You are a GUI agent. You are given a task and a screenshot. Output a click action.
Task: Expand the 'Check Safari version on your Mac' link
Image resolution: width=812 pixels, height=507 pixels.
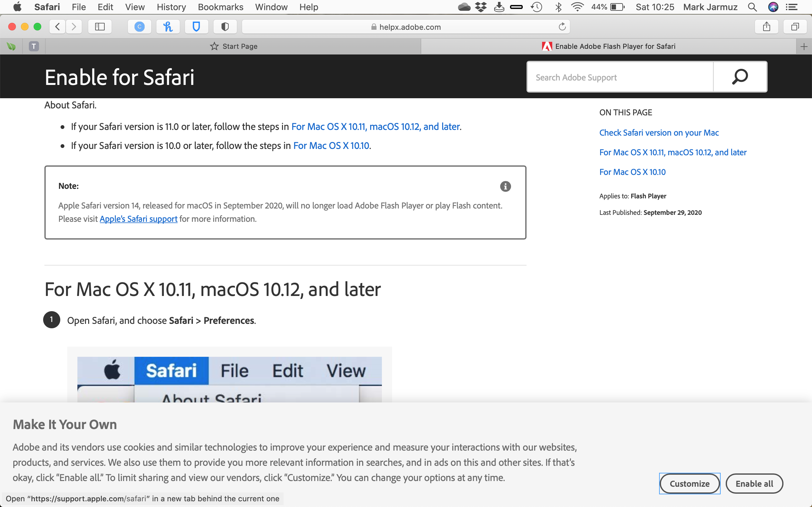coord(659,132)
